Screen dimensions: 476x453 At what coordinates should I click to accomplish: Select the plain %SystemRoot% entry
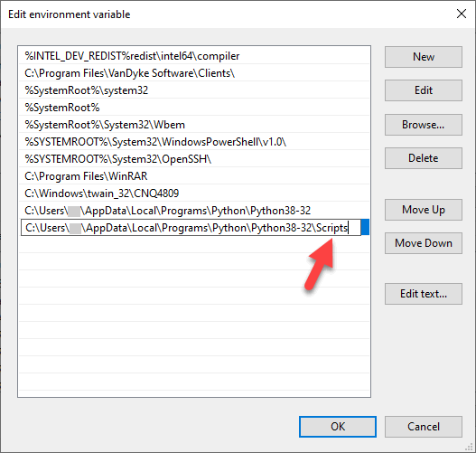[194, 108]
